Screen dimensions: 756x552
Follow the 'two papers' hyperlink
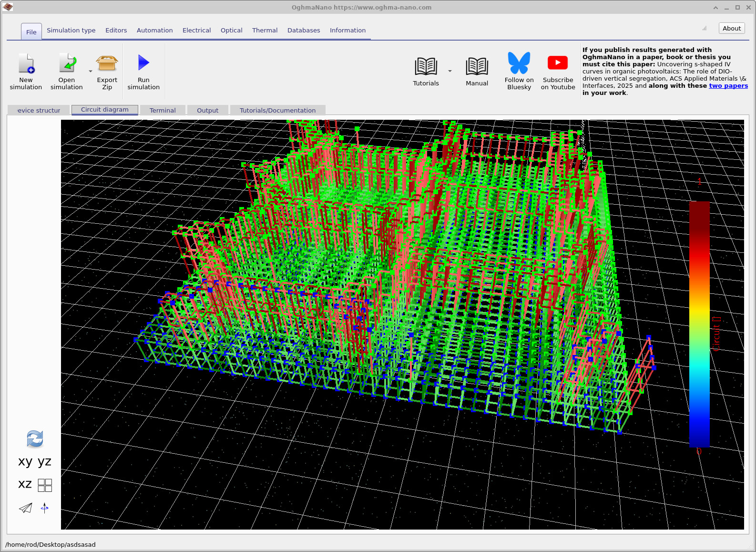728,86
